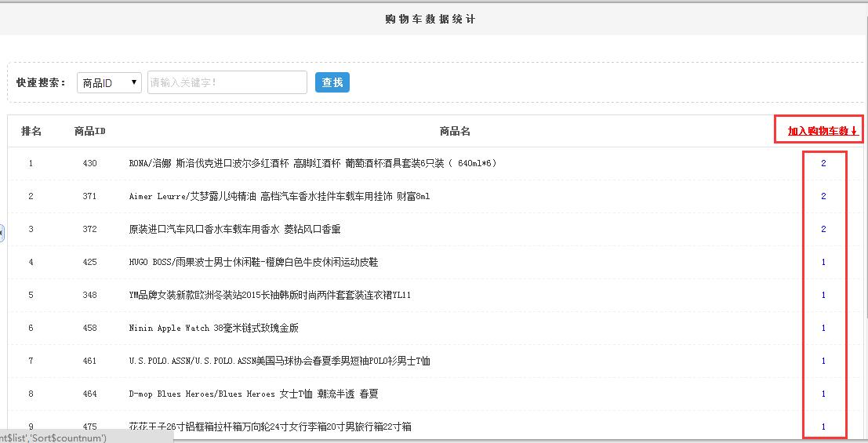The image size is (868, 443).
Task: Select the Ninin Apple Watch product name
Action: (214, 328)
